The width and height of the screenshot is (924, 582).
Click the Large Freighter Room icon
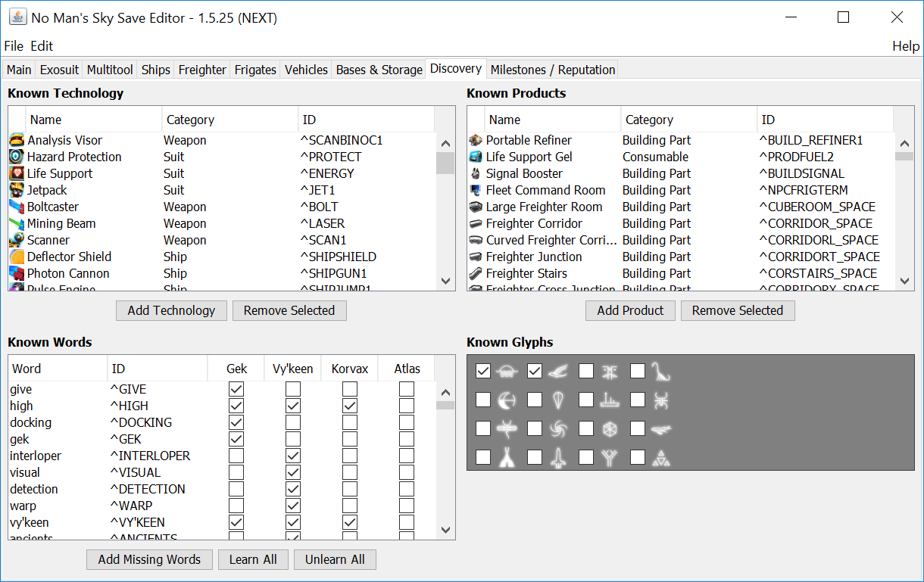tap(476, 207)
